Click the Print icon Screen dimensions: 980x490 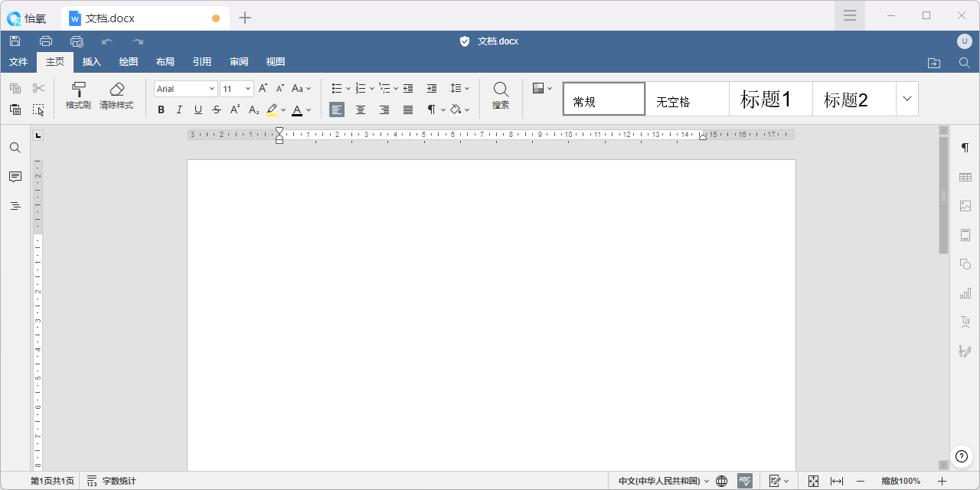pos(46,41)
